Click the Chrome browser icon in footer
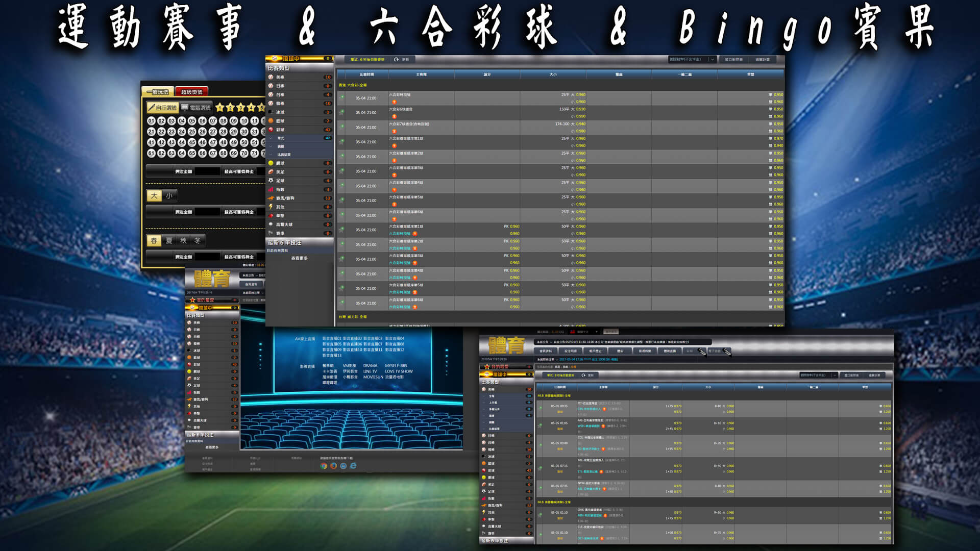 (324, 466)
